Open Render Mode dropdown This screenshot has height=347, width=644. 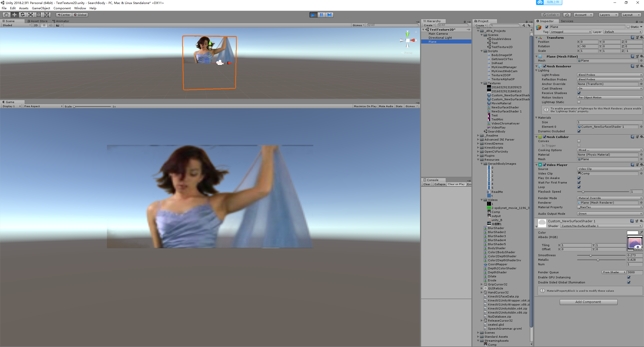click(x=610, y=198)
